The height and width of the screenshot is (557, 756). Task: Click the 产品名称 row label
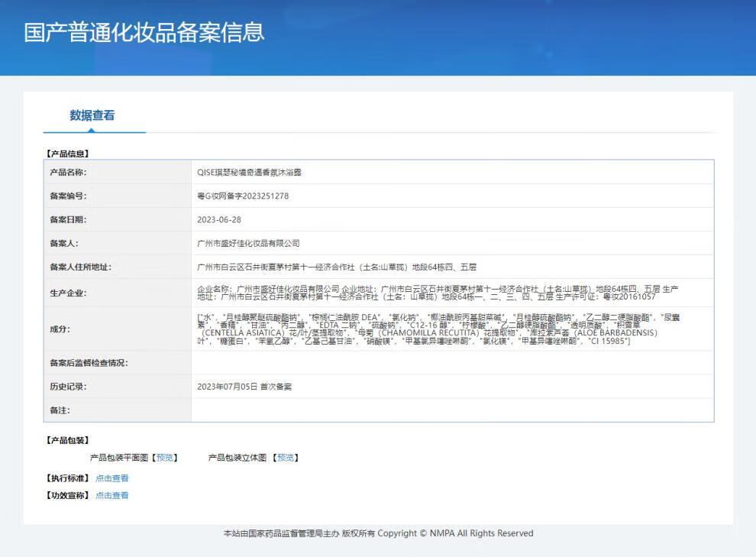[68, 173]
